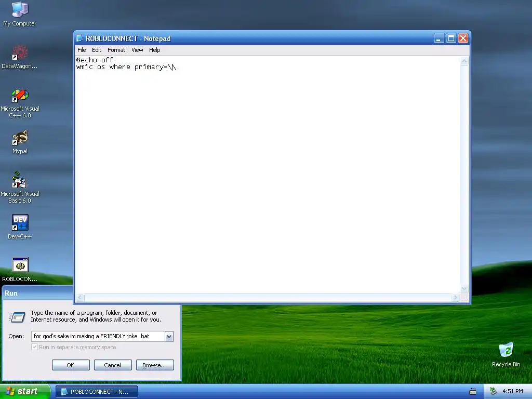Click the Notepad title bar icon
The width and height of the screenshot is (532, 399).
[79, 38]
